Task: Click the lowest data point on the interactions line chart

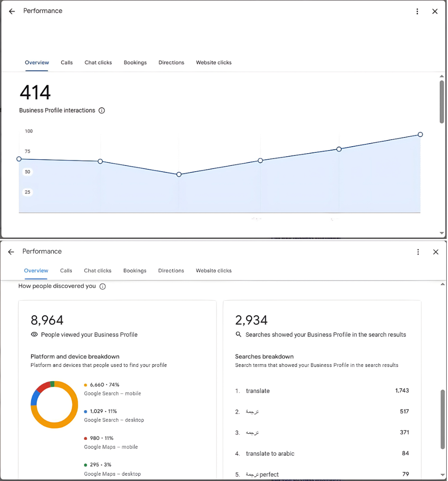Action: coord(179,175)
